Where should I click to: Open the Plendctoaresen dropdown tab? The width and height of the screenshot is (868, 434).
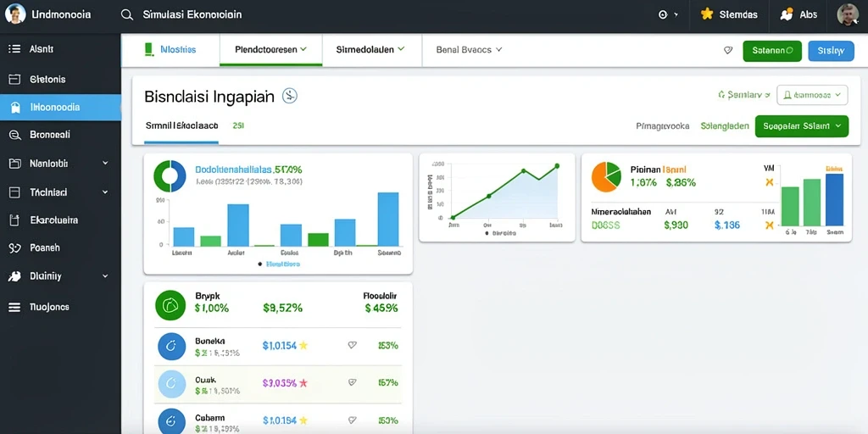tap(270, 49)
